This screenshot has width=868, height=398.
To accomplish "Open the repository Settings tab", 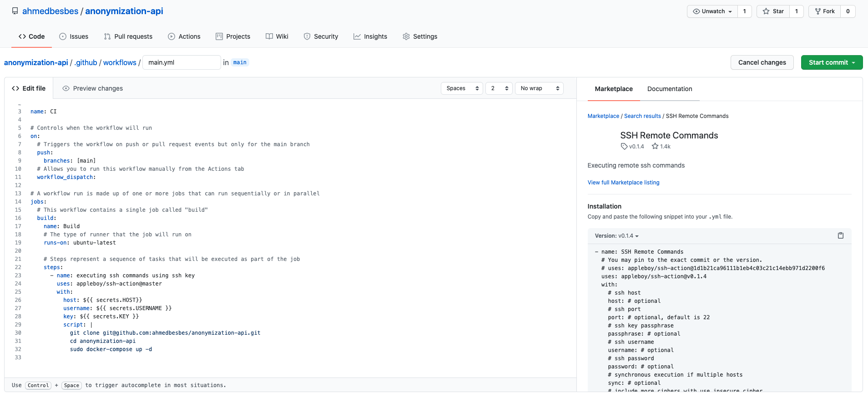I will click(420, 36).
